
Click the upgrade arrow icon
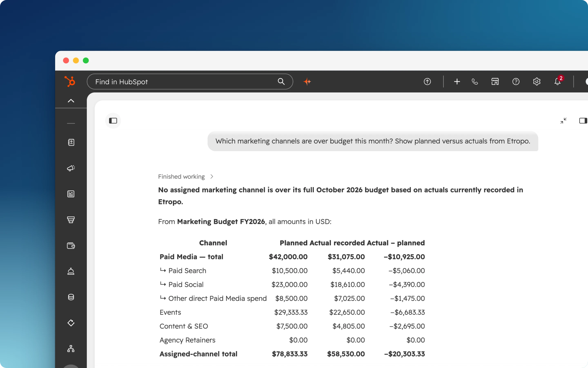click(x=427, y=82)
